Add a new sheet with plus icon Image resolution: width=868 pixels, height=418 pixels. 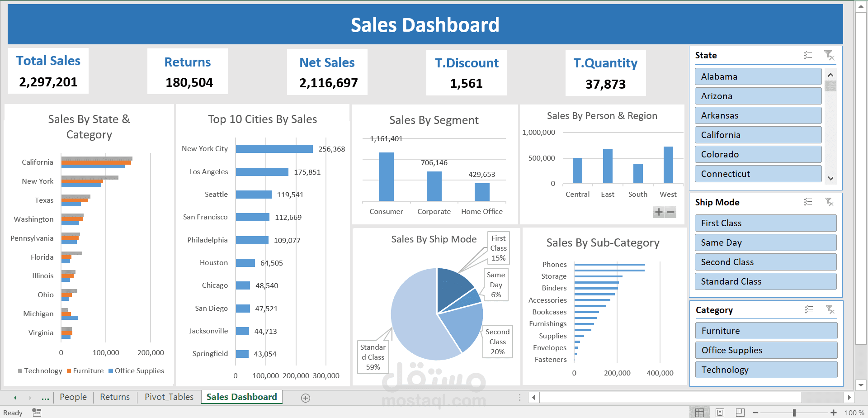tap(306, 398)
